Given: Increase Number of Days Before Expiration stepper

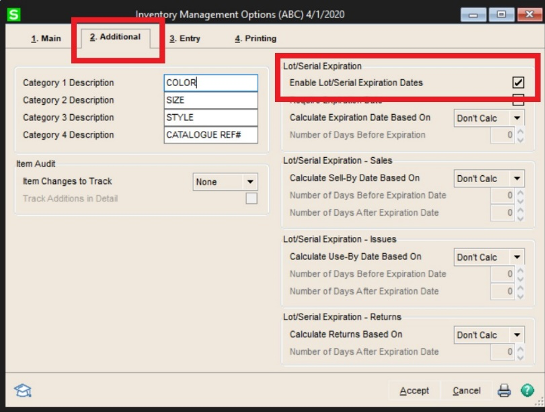Looking at the screenshot, I should pos(520,131).
